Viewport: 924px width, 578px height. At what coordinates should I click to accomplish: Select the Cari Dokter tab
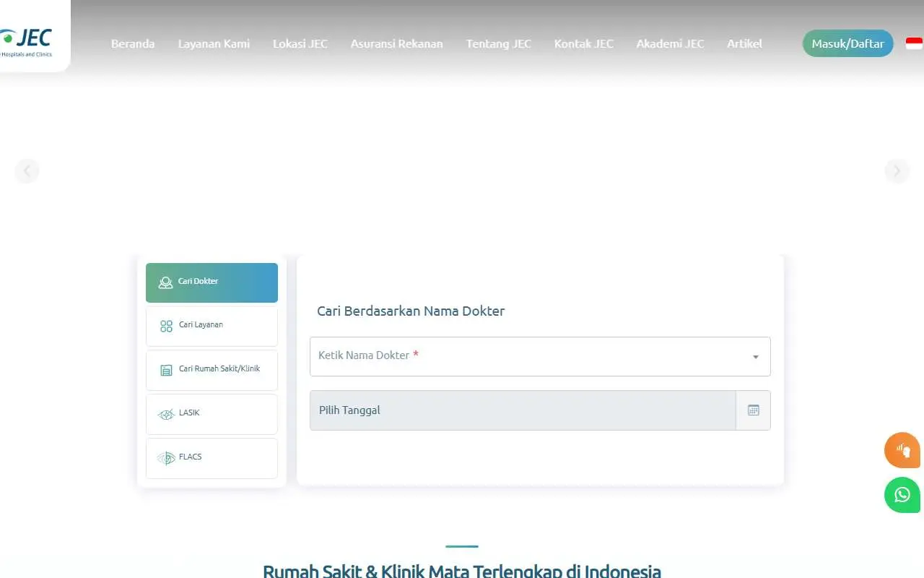click(x=212, y=282)
